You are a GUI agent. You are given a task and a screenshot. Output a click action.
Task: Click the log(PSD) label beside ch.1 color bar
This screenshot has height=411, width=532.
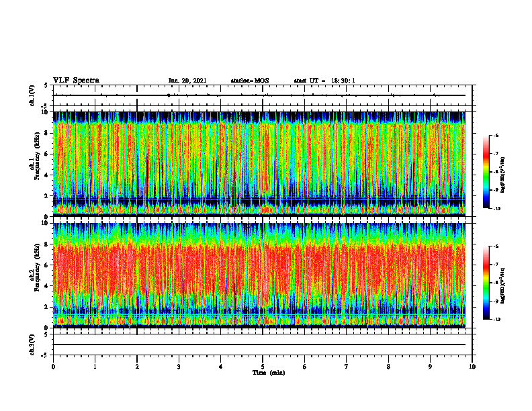[x=504, y=175]
